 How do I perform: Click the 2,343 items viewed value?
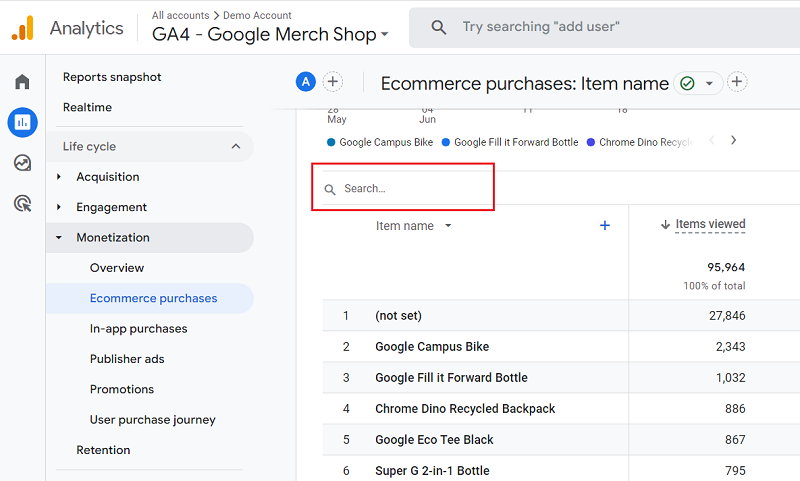(731, 347)
